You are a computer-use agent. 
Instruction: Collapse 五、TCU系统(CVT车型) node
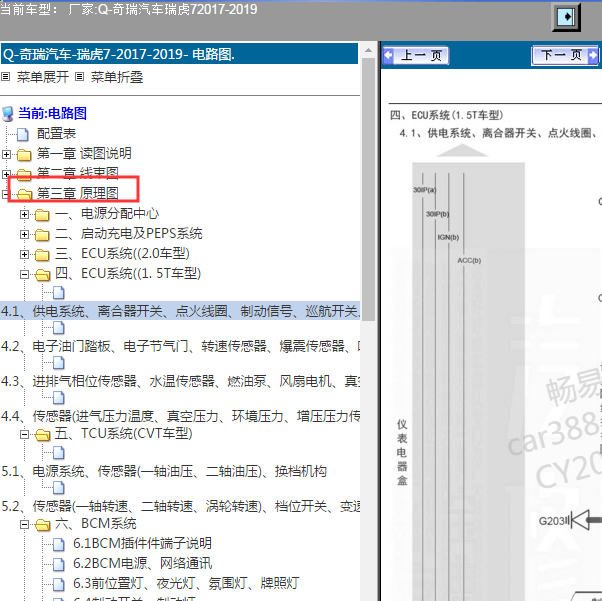tap(24, 434)
